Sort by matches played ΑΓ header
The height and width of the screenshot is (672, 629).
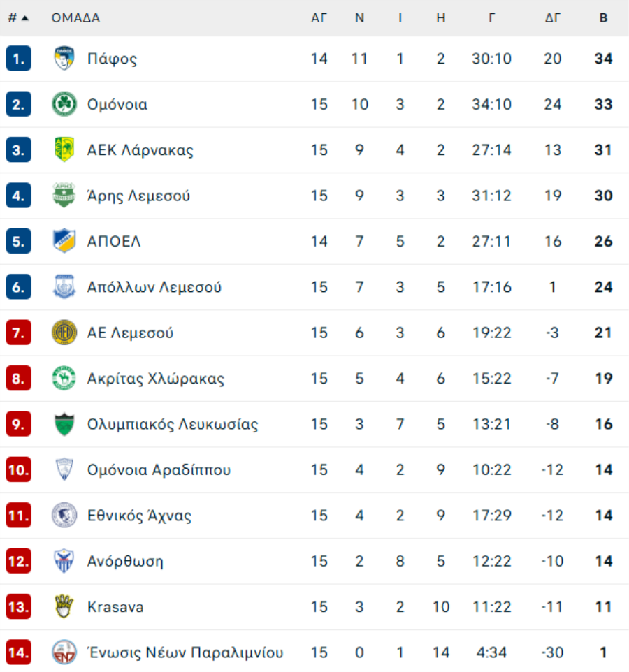319,18
